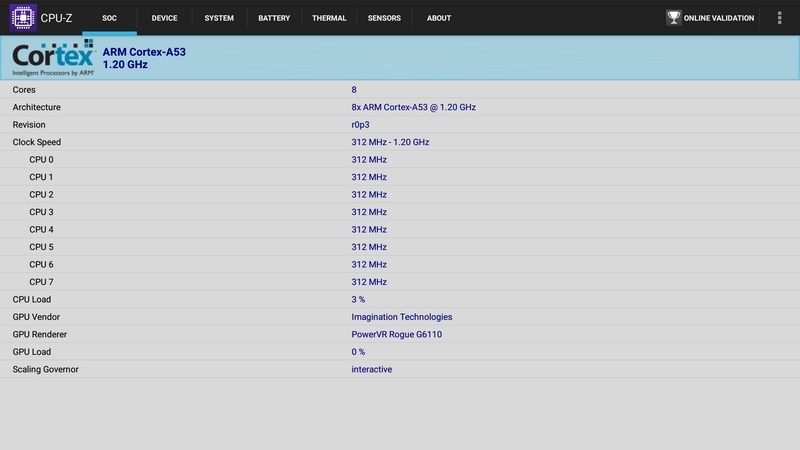The width and height of the screenshot is (800, 450).
Task: Select the CPU 6 row label
Action: click(41, 264)
